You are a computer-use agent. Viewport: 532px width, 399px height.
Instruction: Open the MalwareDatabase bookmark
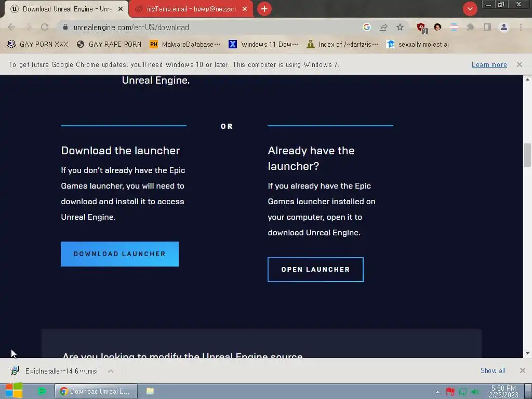[x=185, y=44]
